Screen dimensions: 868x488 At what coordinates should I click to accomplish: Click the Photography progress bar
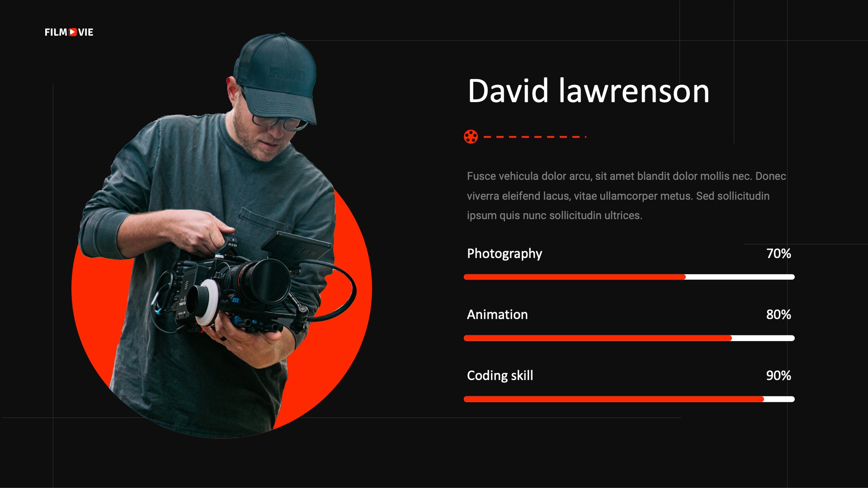629,277
